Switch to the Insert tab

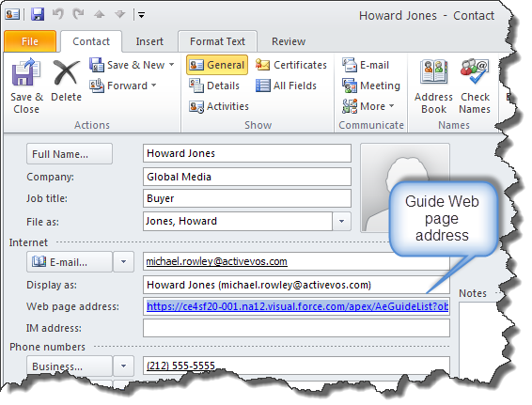click(x=149, y=41)
